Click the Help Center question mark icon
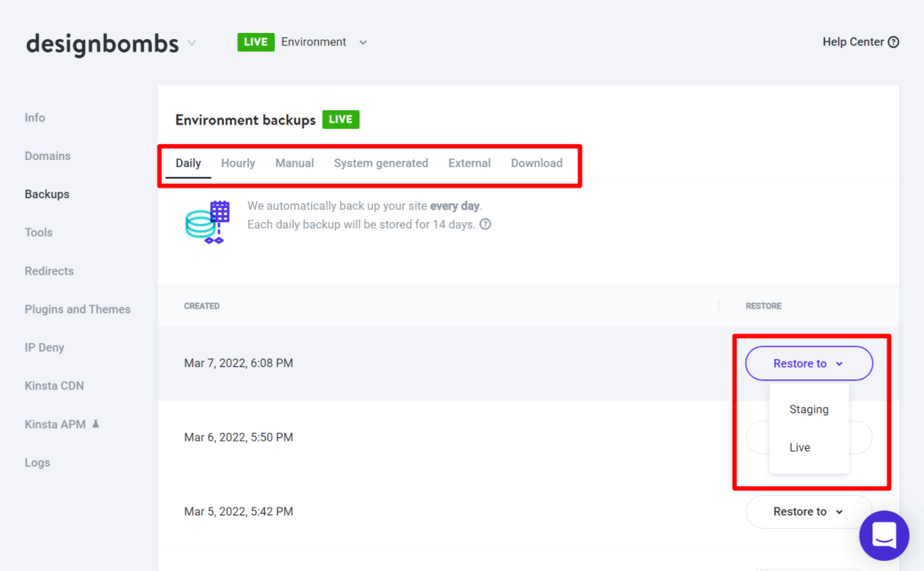 (x=893, y=42)
